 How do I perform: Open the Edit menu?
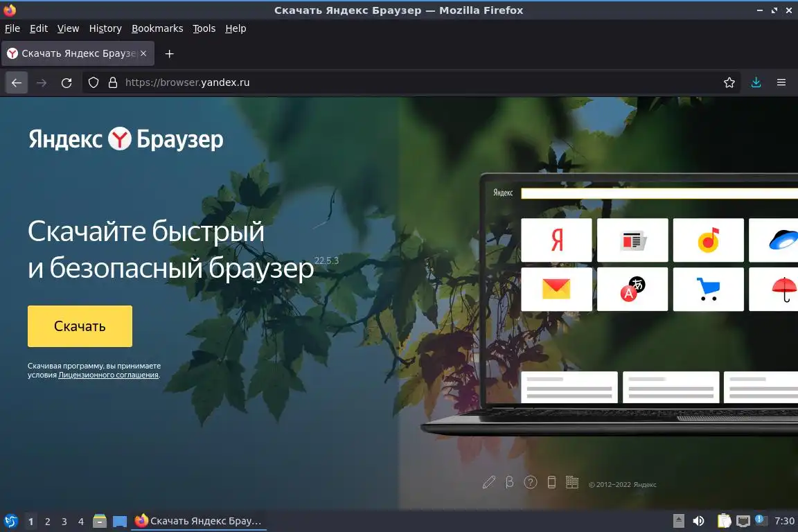[x=39, y=28]
